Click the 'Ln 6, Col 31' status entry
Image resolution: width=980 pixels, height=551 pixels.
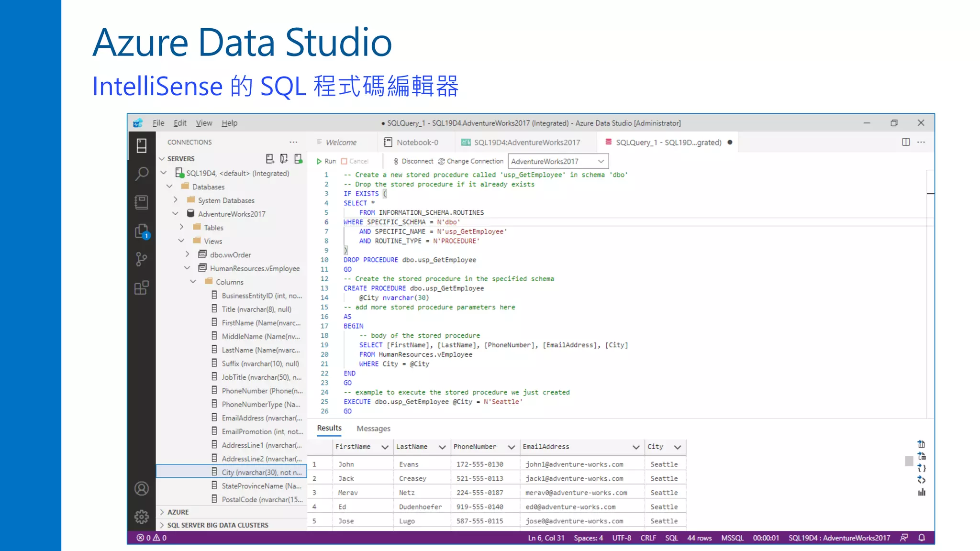[546, 538]
